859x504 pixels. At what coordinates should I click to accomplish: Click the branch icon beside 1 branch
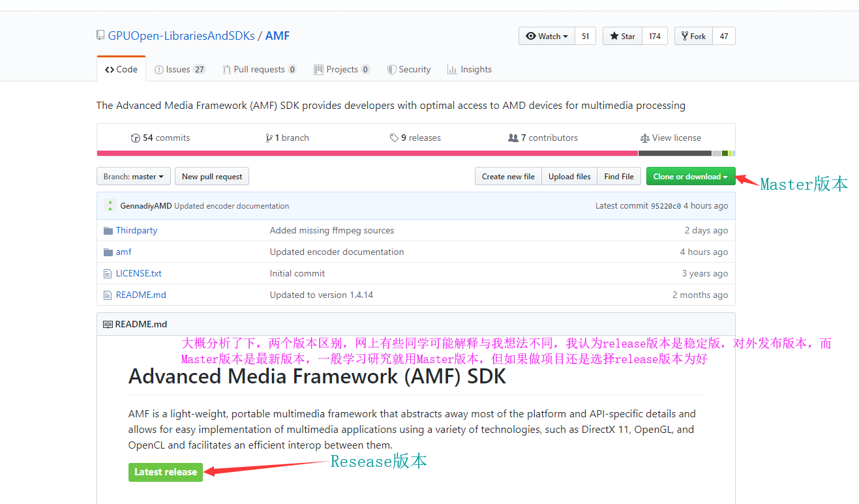click(269, 138)
